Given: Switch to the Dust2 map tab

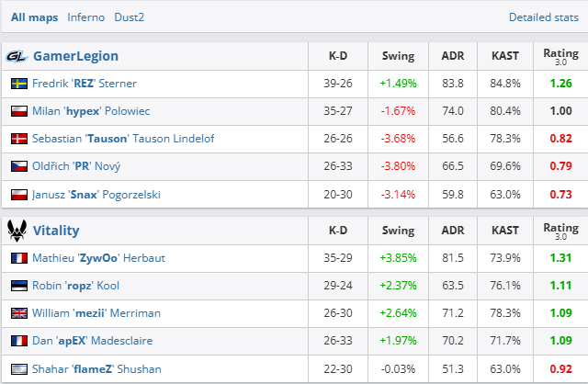Looking at the screenshot, I should (x=129, y=17).
